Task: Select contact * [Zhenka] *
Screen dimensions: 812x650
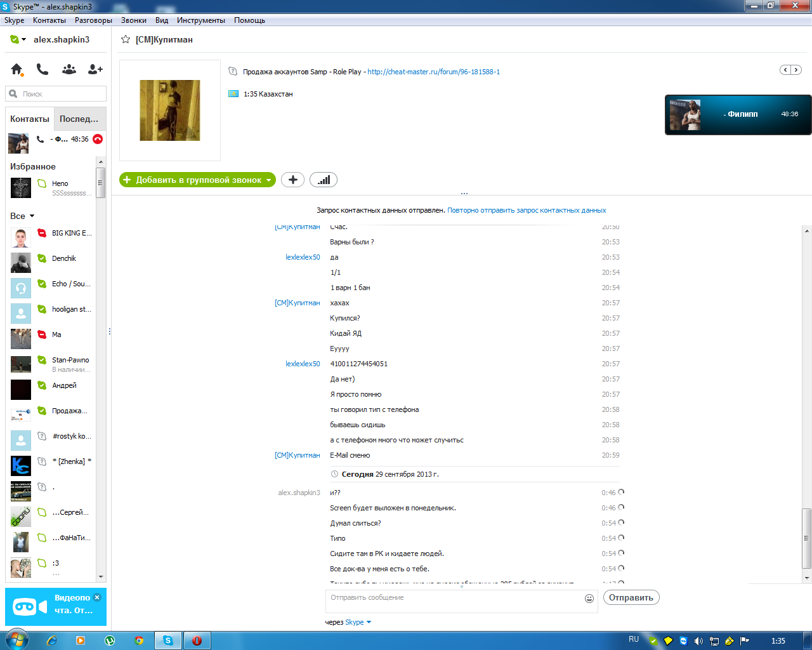Action: pyautogui.click(x=51, y=466)
